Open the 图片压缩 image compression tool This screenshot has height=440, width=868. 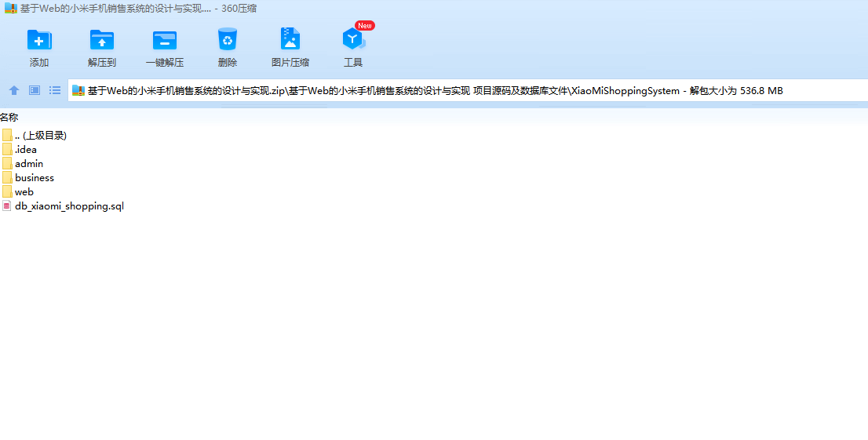290,39
